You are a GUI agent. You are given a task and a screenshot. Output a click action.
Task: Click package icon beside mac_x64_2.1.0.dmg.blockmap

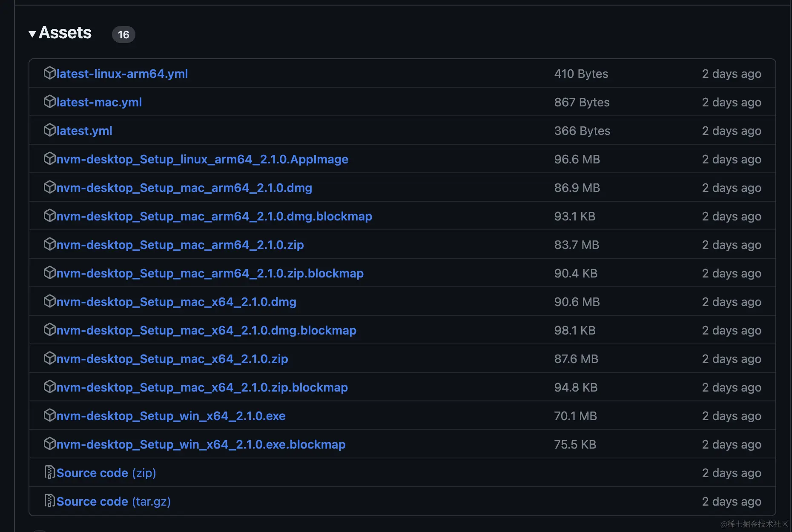[50, 330]
